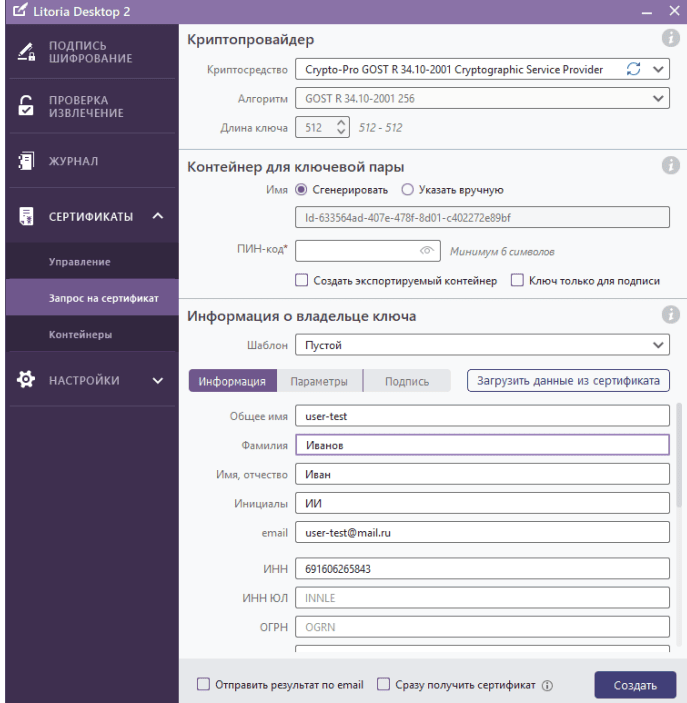Enable Отправить результат по email checkbox
687x703 pixels.
[204, 685]
